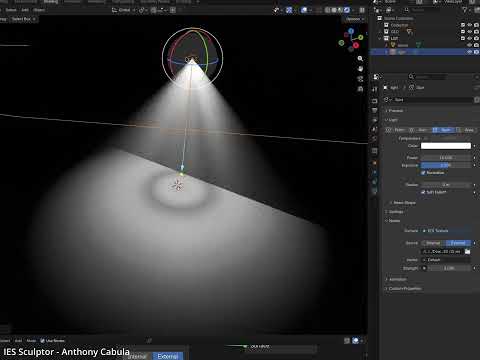Set light type to Sun
Image resolution: width=480 pixels, height=360 pixels.
point(421,130)
